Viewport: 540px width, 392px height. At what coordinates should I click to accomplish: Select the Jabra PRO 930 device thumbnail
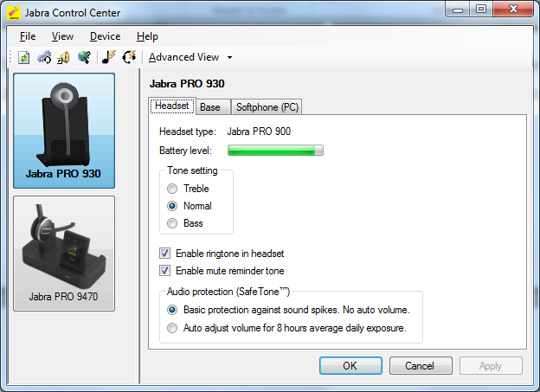[64, 131]
